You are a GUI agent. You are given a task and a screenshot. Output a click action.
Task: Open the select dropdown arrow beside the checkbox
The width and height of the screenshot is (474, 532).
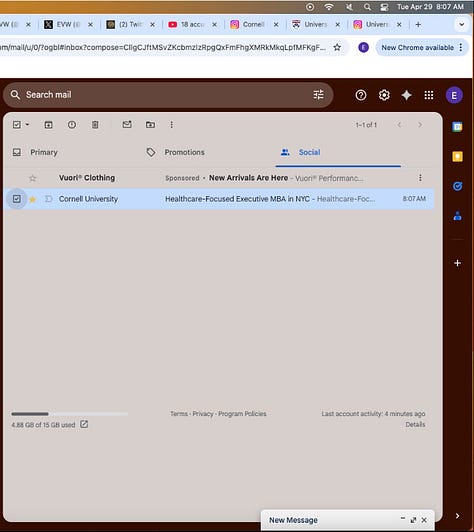pyautogui.click(x=27, y=125)
